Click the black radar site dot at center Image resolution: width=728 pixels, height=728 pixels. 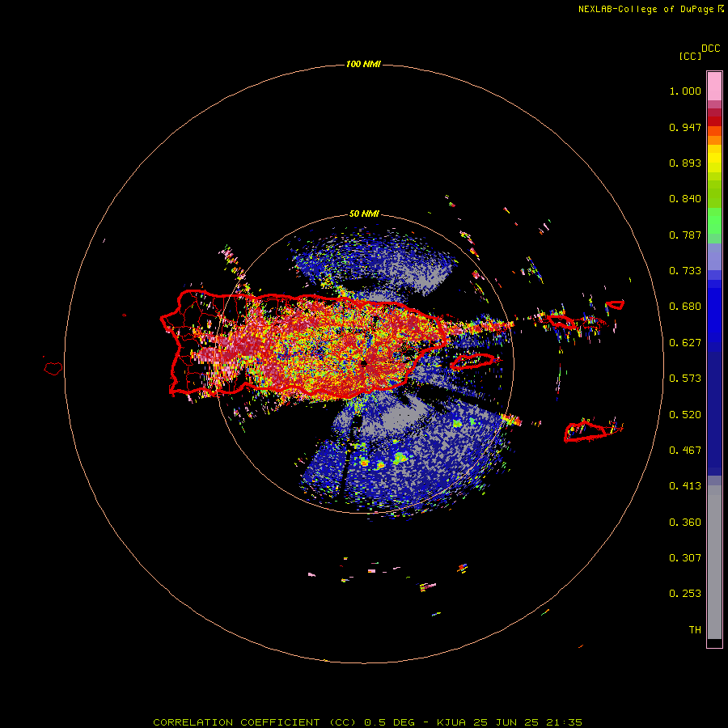tap(363, 363)
